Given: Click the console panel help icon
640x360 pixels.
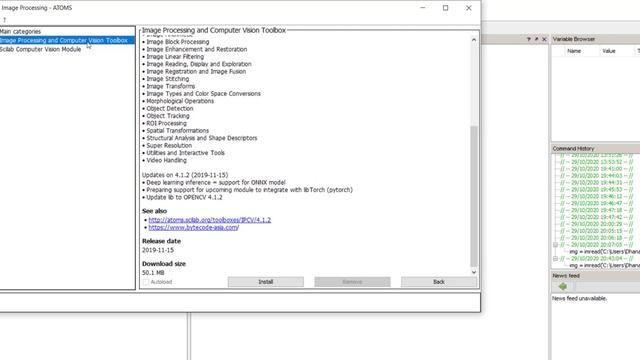Looking at the screenshot, I should (529, 39).
